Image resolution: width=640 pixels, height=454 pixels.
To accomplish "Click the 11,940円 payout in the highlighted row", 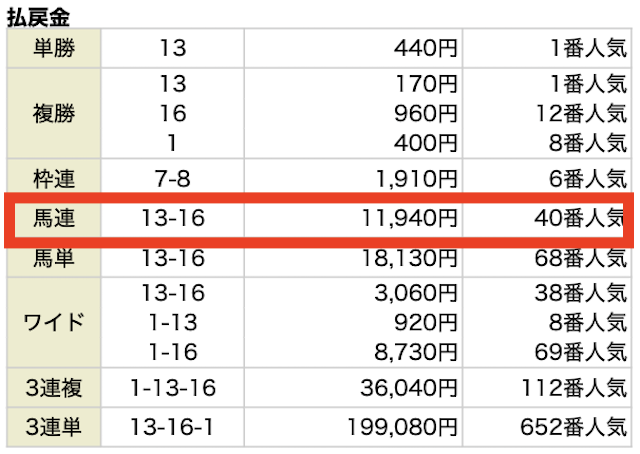I will (x=405, y=218).
